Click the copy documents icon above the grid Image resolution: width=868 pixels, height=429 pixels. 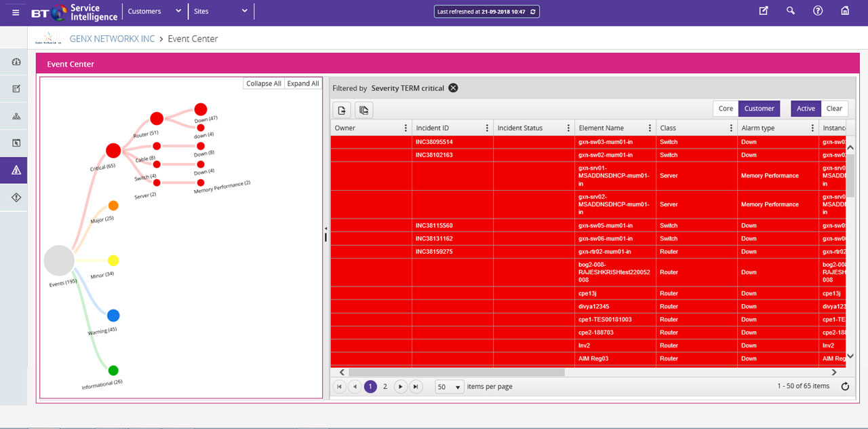click(363, 110)
